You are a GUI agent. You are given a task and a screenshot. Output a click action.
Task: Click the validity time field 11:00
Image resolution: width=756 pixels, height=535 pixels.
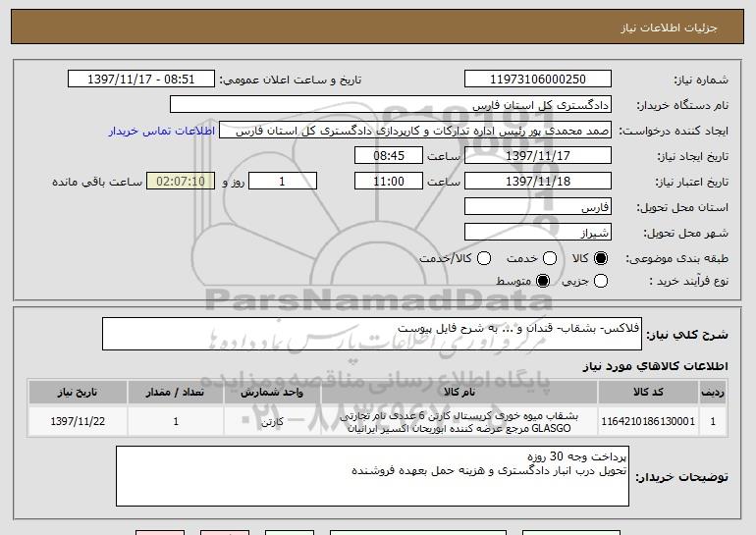pos(389,182)
